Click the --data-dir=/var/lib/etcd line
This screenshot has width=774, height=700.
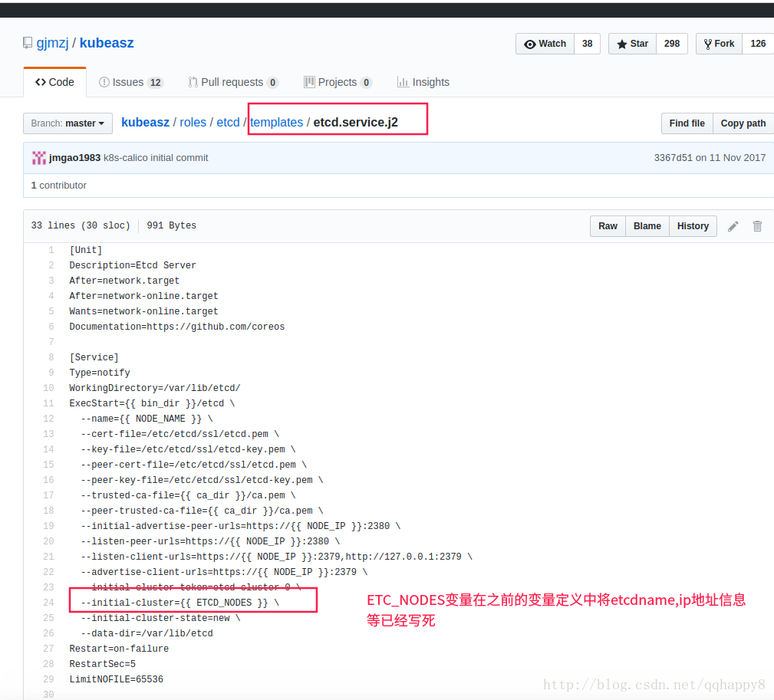(147, 633)
